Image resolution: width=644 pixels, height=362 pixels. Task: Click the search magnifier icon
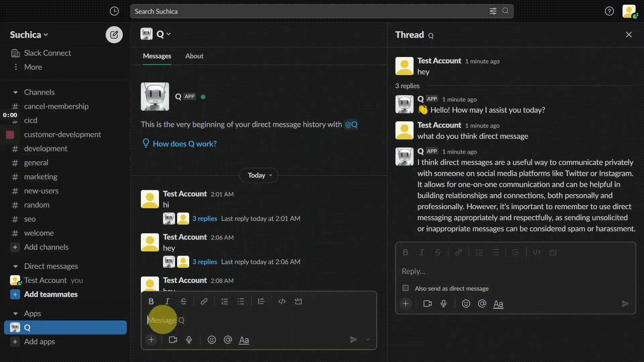tap(505, 11)
